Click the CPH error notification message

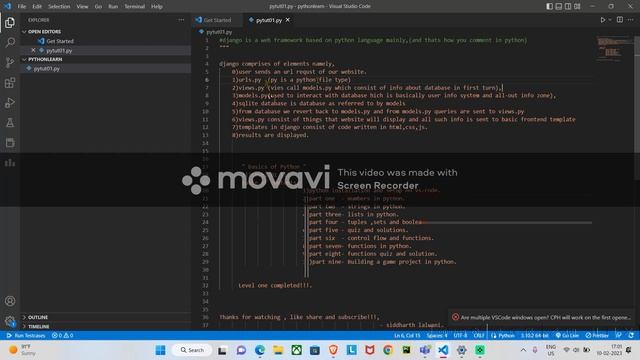[x=545, y=317]
